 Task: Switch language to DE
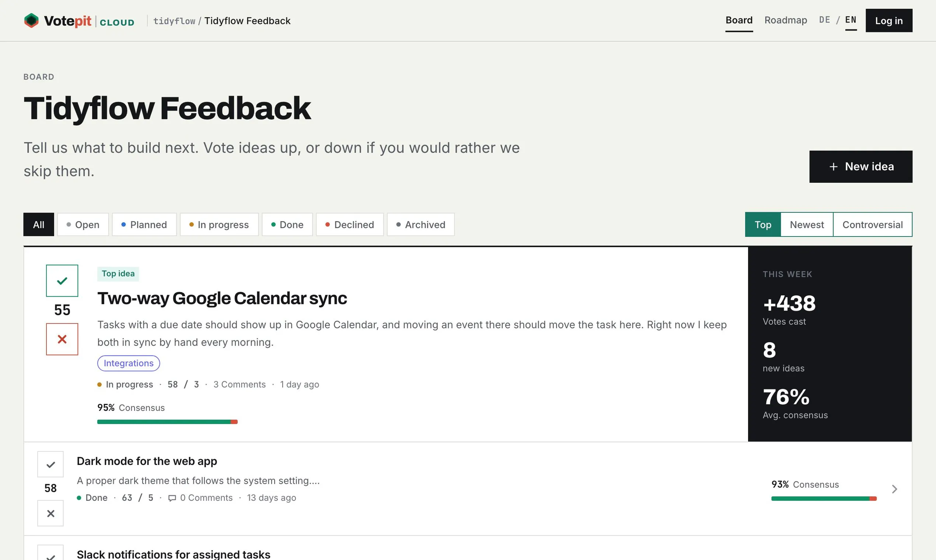coord(825,20)
